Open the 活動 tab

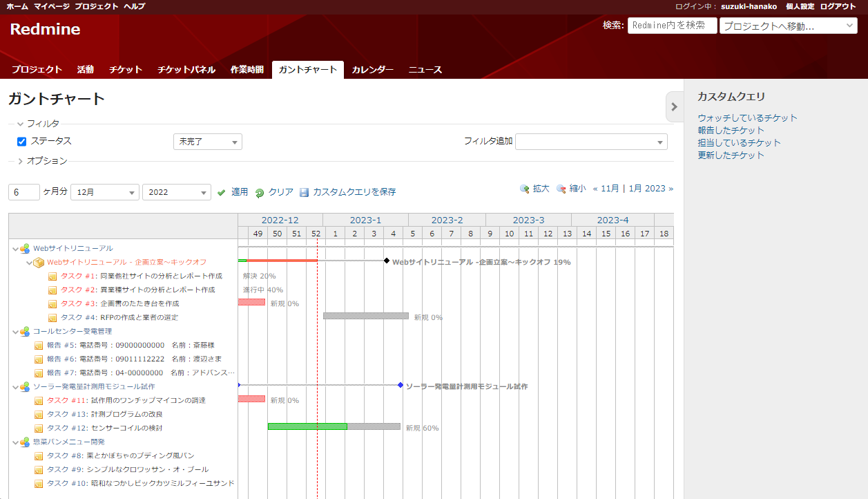click(x=86, y=70)
